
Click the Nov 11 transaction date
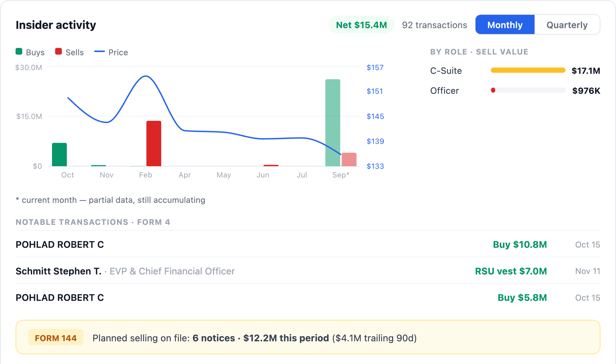coord(588,271)
